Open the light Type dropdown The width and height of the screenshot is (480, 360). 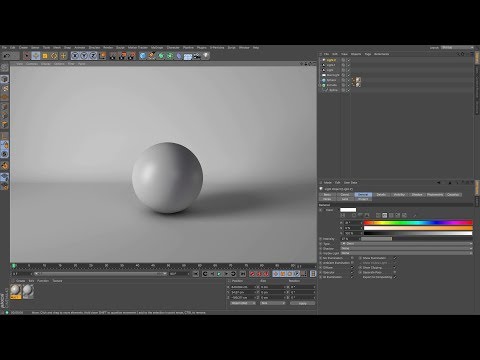coord(406,244)
